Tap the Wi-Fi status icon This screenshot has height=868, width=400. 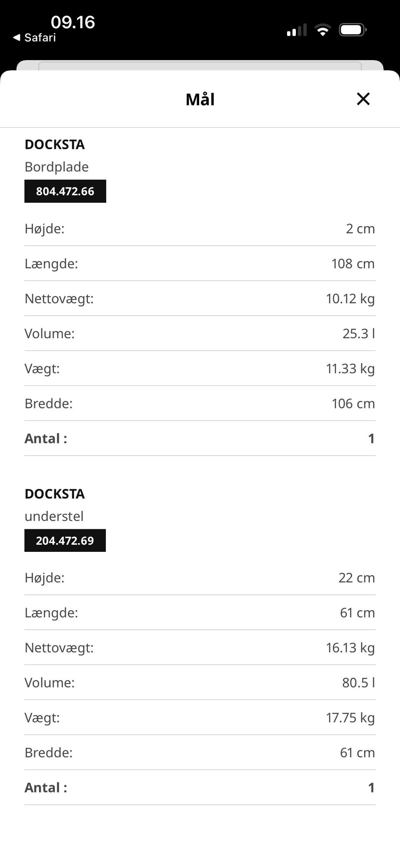[x=322, y=30]
